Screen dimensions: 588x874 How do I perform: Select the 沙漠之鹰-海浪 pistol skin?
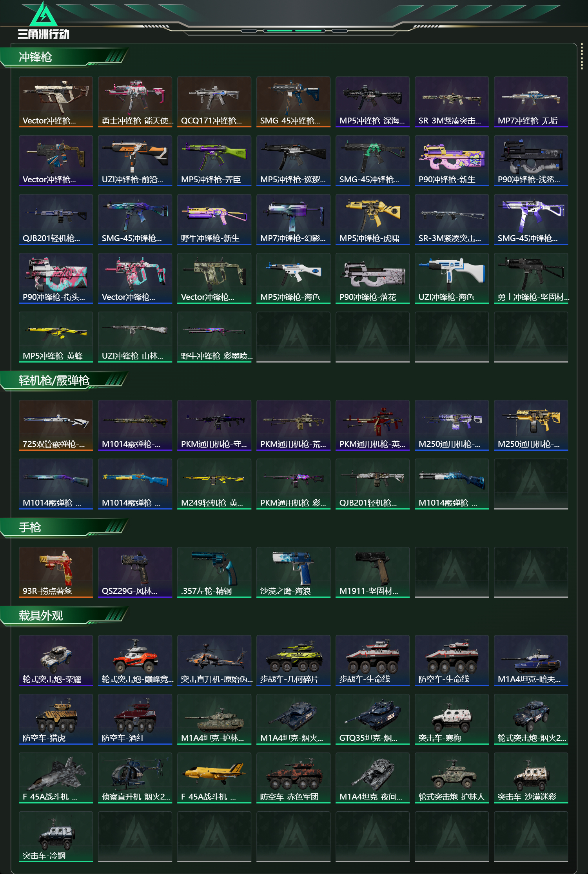click(x=293, y=572)
